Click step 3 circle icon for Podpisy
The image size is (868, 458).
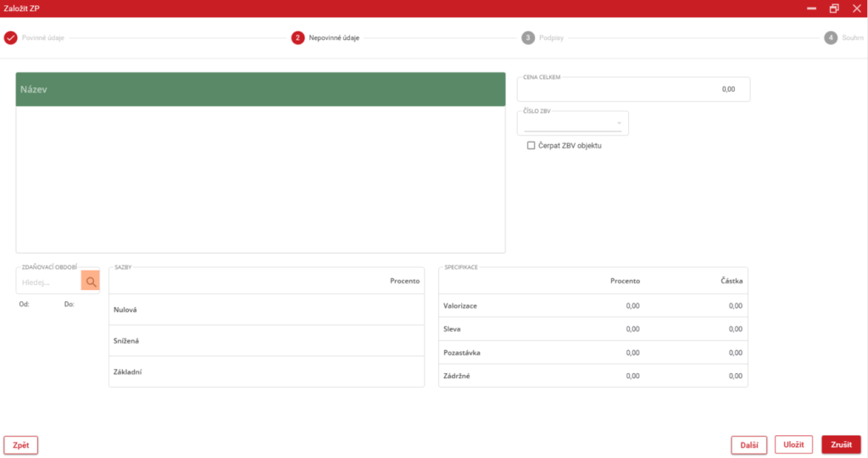click(x=528, y=38)
